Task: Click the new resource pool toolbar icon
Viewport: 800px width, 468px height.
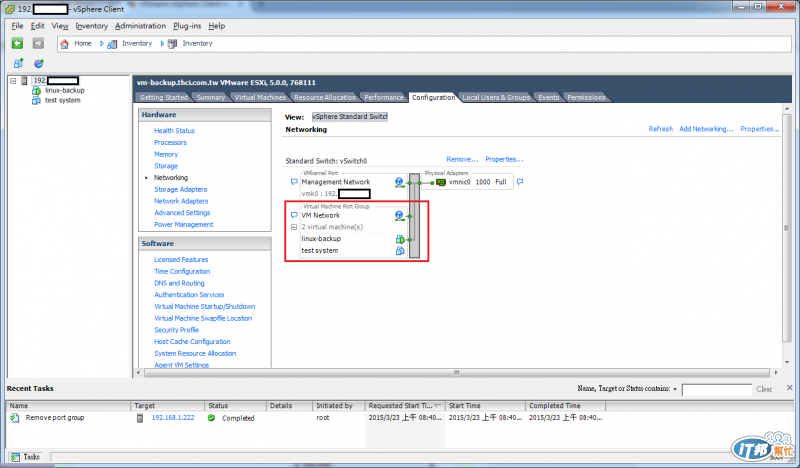Action: coord(38,63)
